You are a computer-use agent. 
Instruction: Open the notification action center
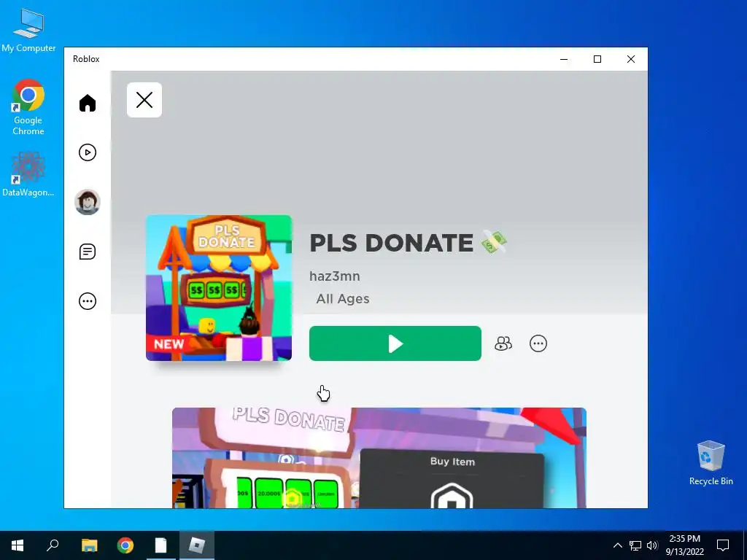coord(723,545)
